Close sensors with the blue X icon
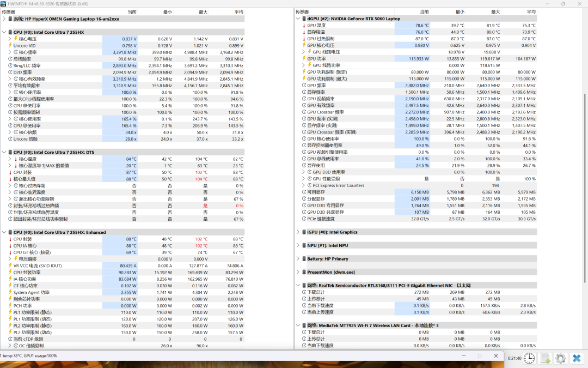 coord(577,358)
